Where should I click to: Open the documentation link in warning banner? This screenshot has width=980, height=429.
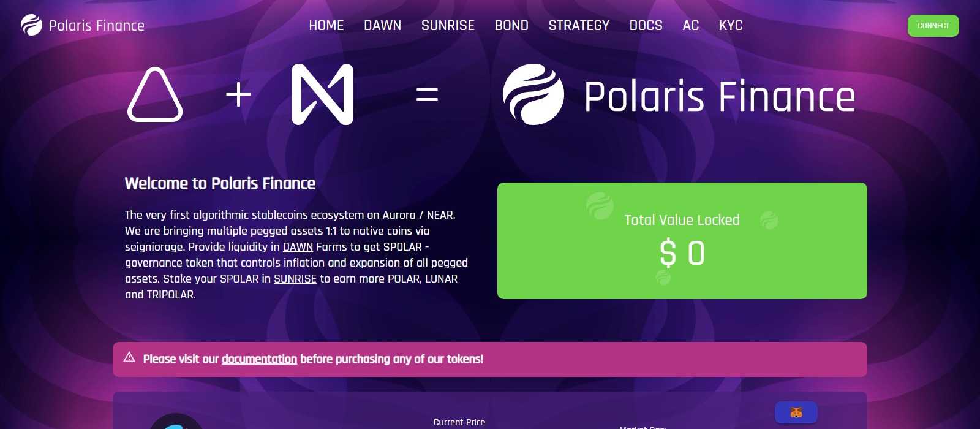[x=259, y=359]
